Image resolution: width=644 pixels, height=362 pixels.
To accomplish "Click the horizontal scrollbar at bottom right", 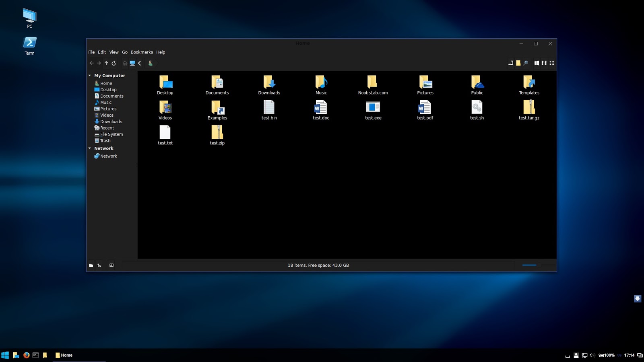I will pyautogui.click(x=529, y=265).
